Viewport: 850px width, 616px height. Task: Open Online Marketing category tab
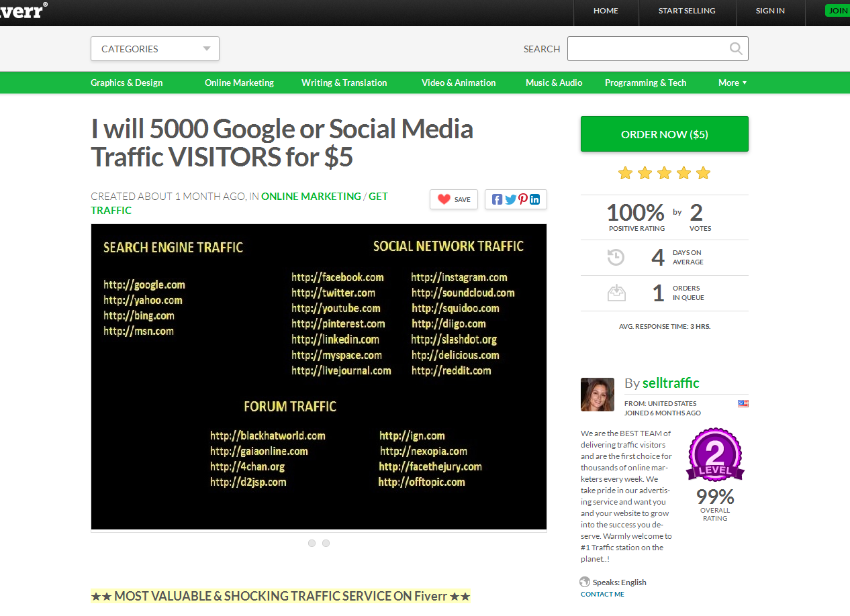point(239,83)
